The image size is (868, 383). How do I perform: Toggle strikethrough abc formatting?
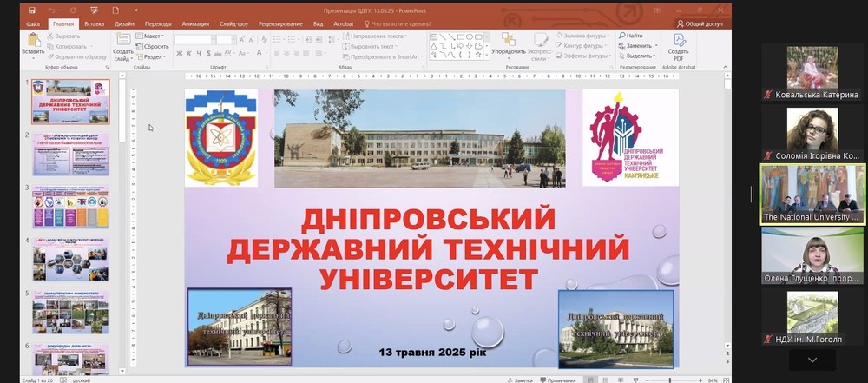(x=218, y=53)
